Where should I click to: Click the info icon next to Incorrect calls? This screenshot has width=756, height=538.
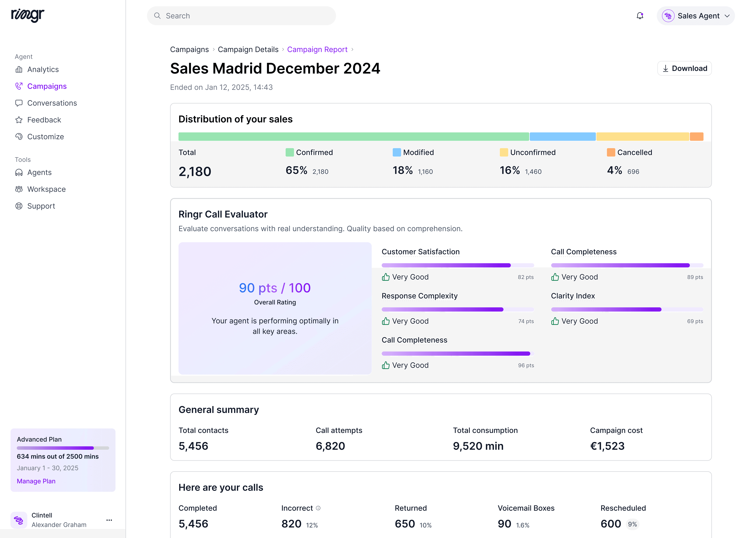click(318, 508)
